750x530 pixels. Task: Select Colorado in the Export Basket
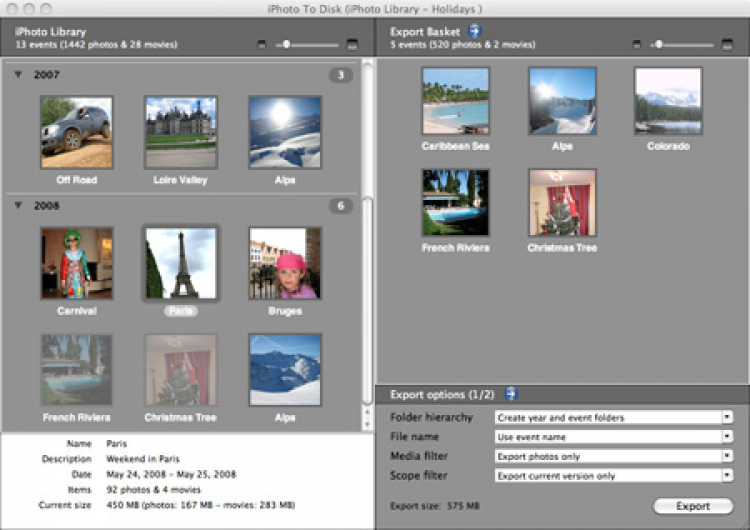(x=668, y=101)
